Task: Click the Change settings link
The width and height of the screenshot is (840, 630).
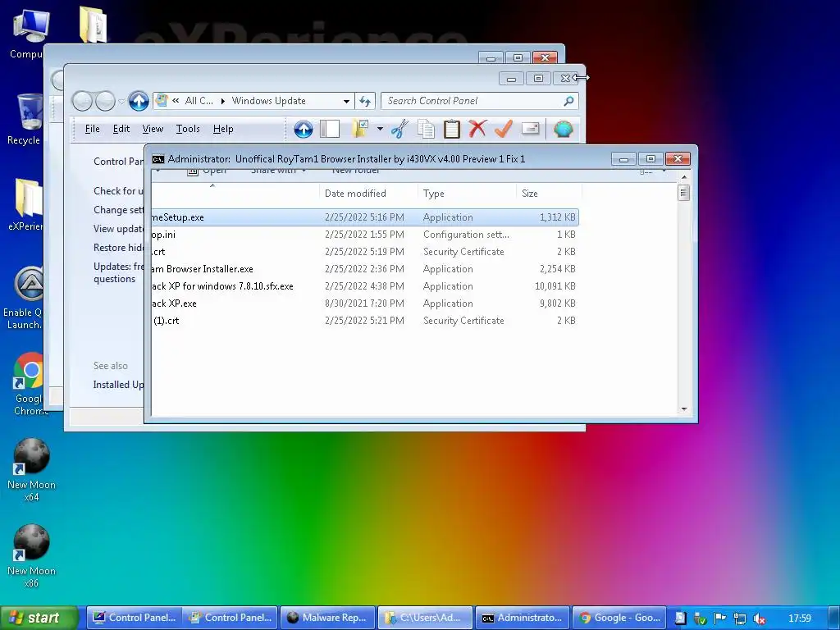Action: tap(118, 209)
